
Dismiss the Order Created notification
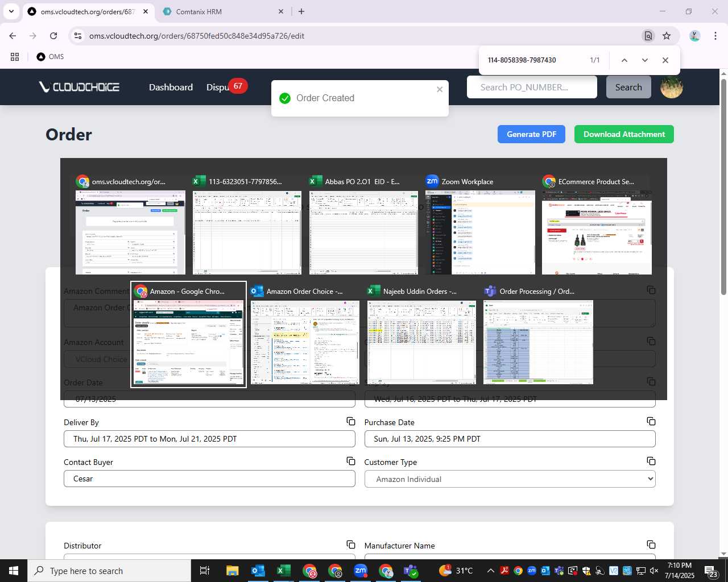click(440, 89)
